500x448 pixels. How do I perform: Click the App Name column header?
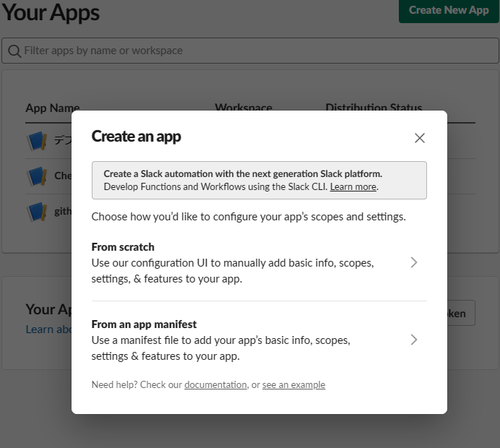tap(53, 108)
